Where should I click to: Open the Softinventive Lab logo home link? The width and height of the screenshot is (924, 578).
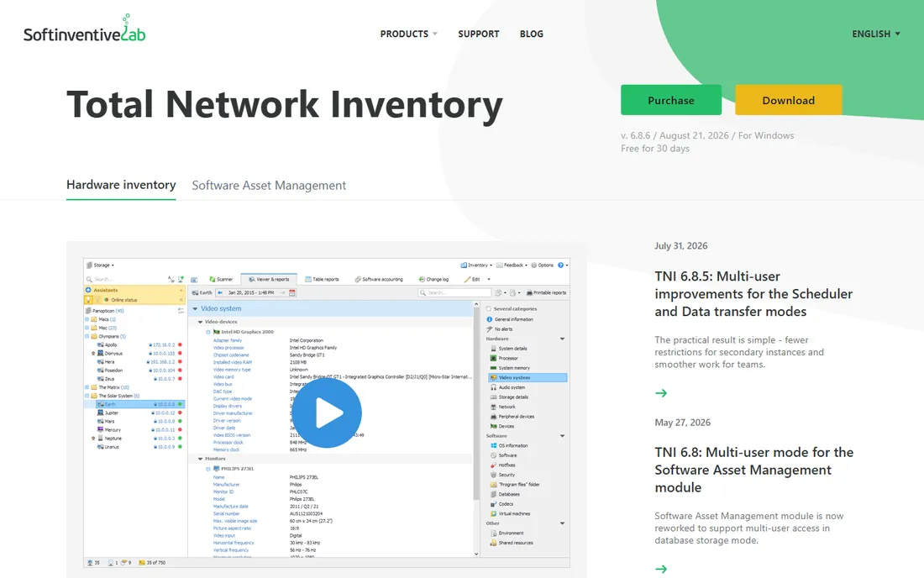point(84,29)
